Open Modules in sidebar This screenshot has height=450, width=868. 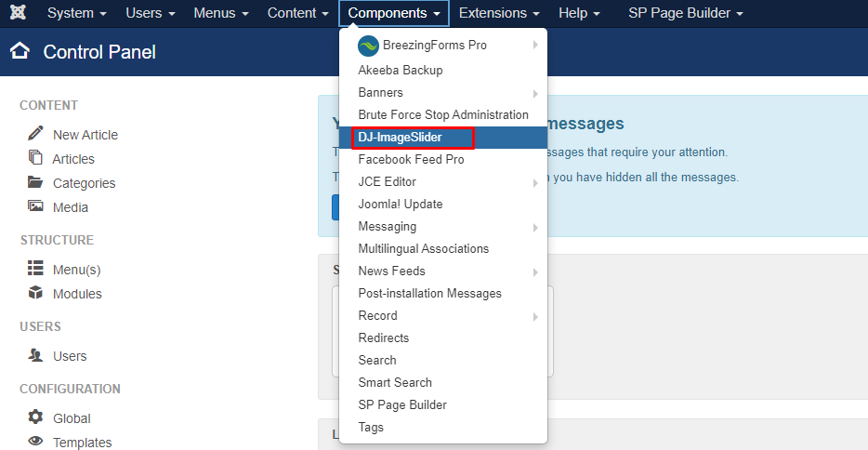(x=77, y=294)
